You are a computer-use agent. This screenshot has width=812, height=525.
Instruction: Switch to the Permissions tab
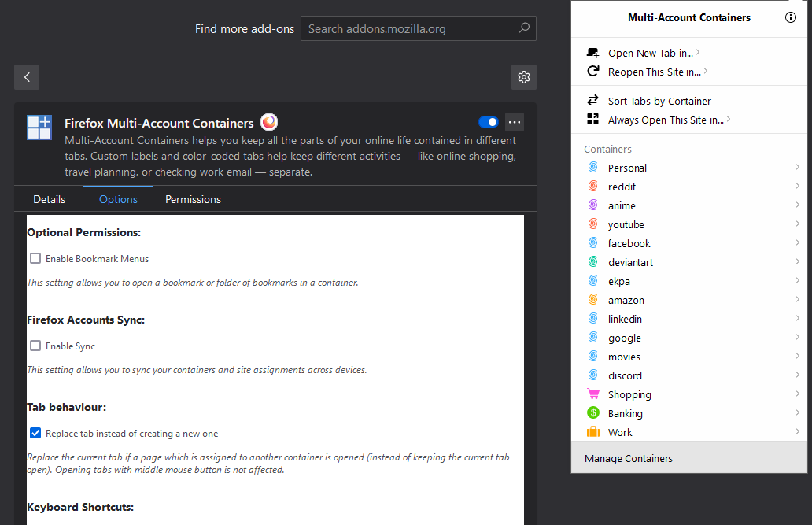tap(193, 199)
